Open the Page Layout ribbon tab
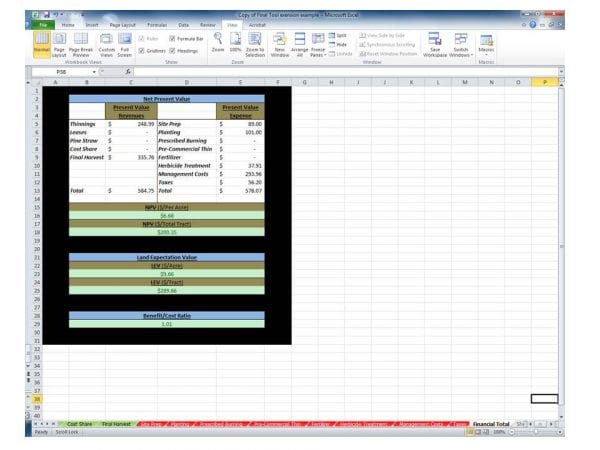Screen dimensions: 600x450 click(122, 23)
